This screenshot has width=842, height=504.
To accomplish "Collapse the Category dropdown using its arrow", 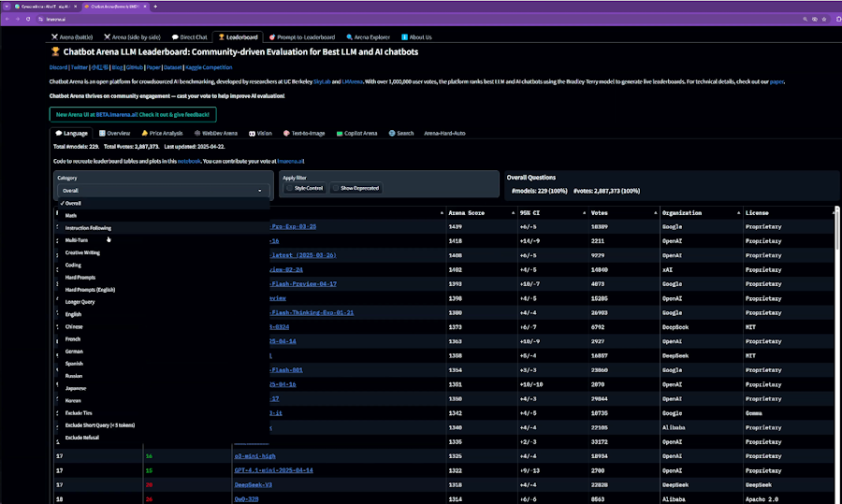I will (x=260, y=191).
